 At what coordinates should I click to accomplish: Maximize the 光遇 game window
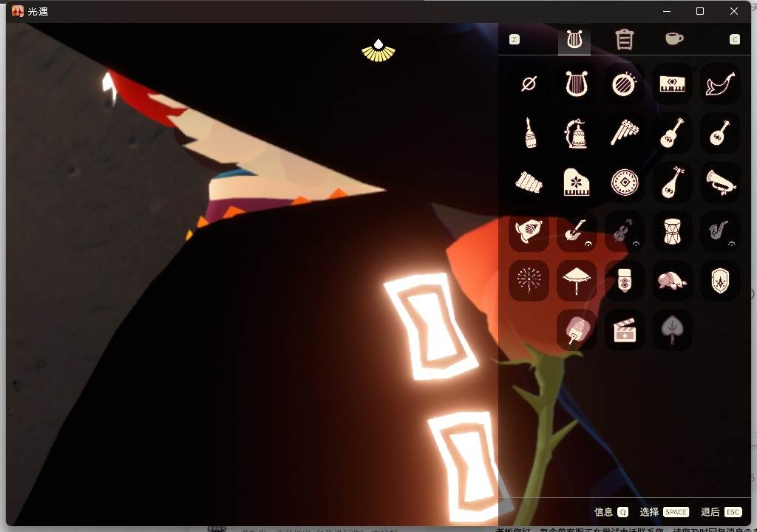point(700,11)
